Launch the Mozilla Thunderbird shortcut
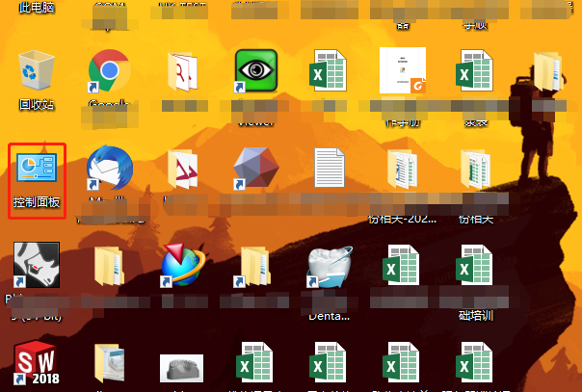The width and height of the screenshot is (582, 392). click(x=110, y=168)
